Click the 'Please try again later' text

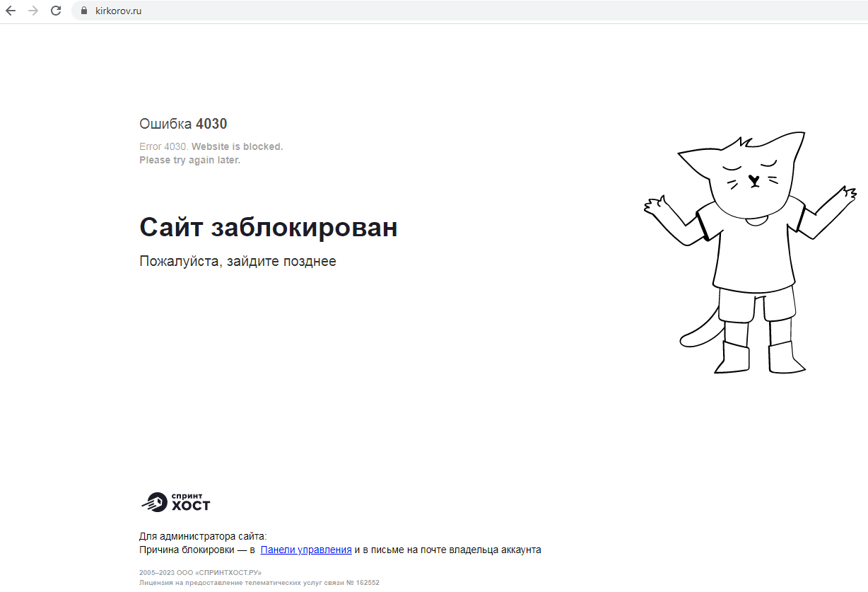click(189, 160)
